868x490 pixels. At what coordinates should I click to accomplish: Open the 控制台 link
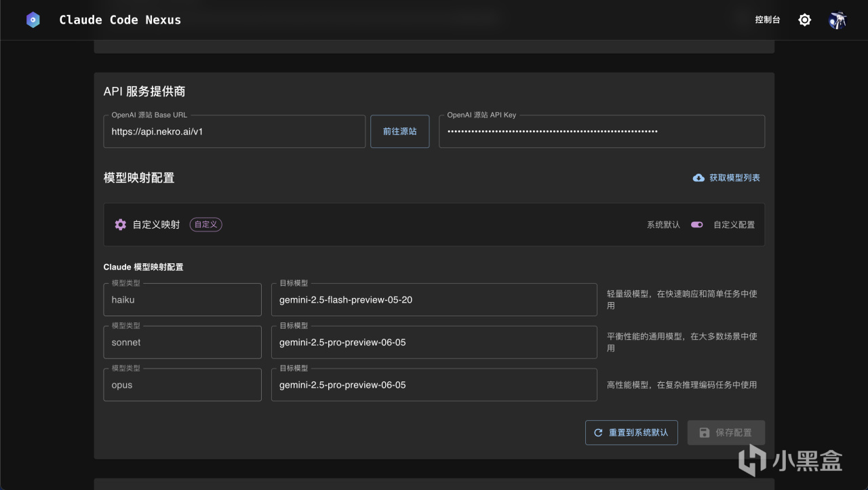tap(768, 20)
